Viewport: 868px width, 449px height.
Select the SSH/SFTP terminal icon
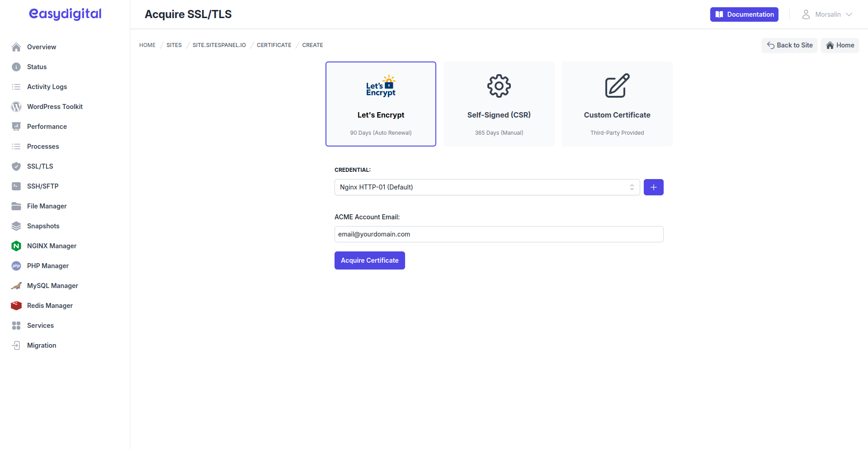tap(16, 186)
